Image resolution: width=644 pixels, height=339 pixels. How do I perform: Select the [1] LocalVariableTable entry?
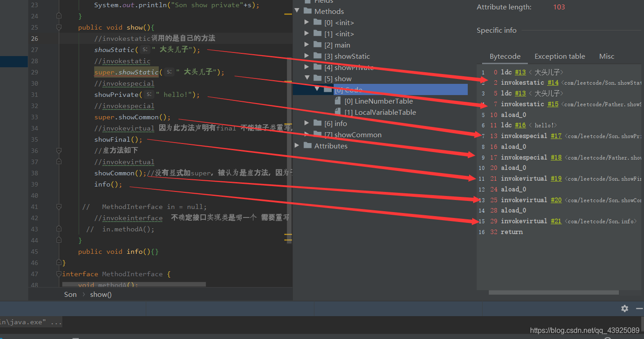(x=380, y=112)
